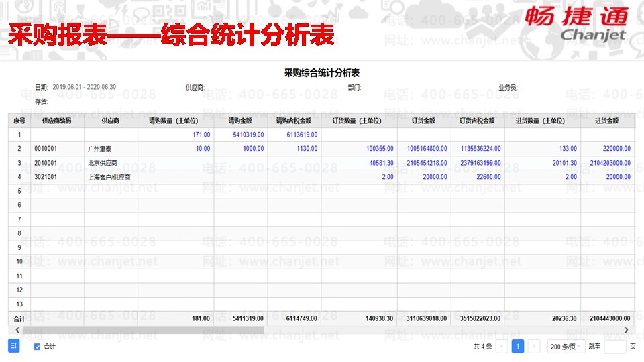Click the date range 2019.06.01 - 2020.06.30
Image resolution: width=644 pixels, height=362 pixels.
tap(85, 87)
